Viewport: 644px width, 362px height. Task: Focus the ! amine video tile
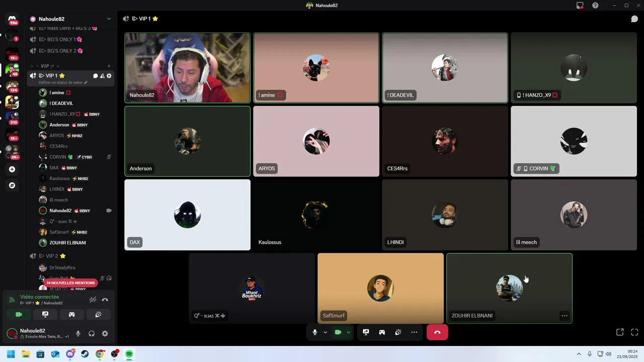coord(316,68)
